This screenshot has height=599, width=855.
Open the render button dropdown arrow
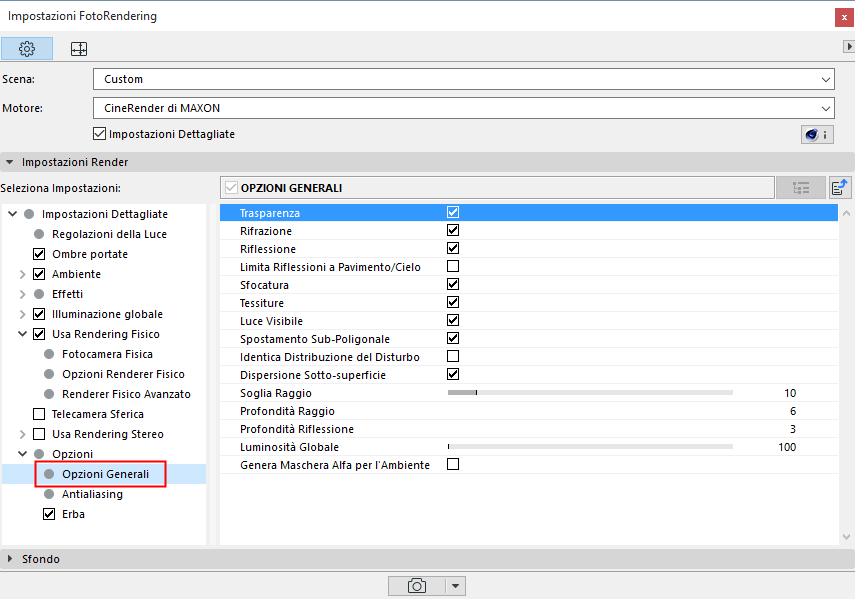tap(455, 586)
